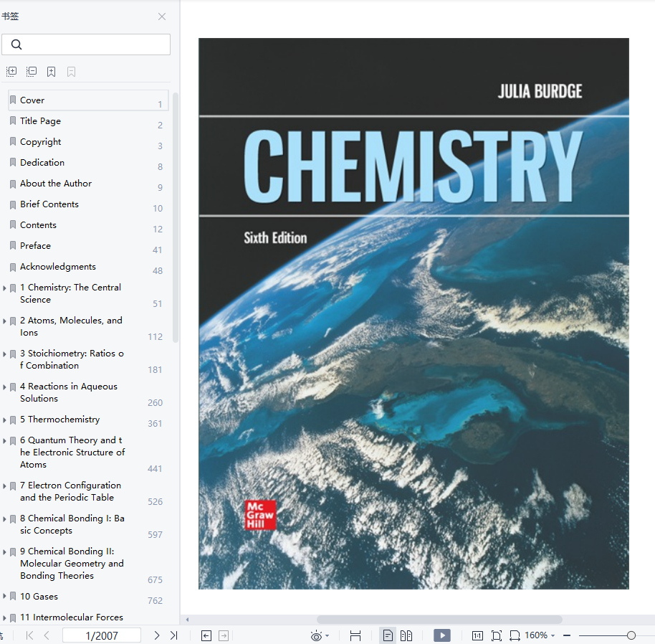Click the McGraw Hill logo on the cover

pyautogui.click(x=260, y=515)
